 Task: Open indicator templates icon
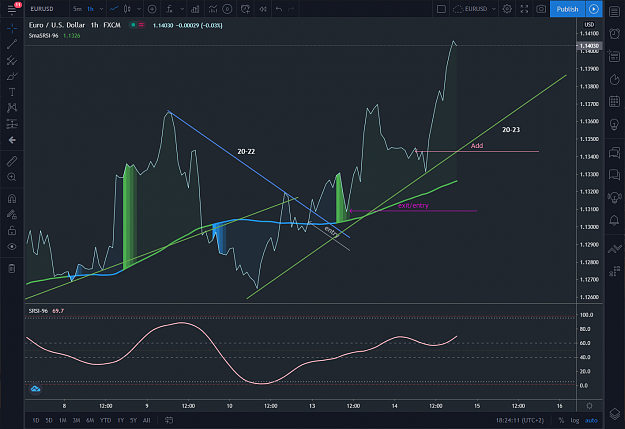(x=213, y=9)
